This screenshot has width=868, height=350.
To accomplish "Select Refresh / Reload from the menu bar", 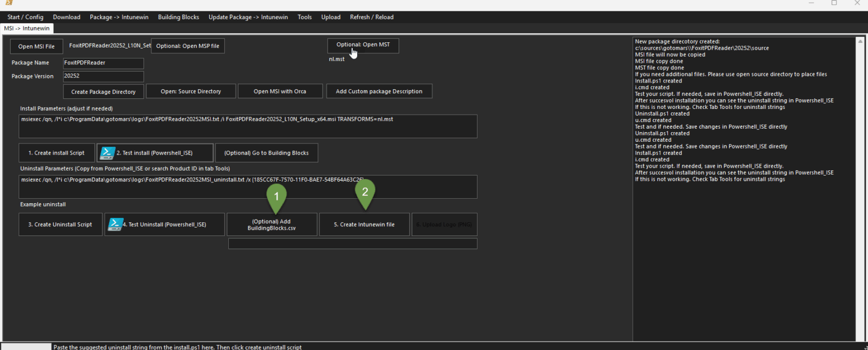I will click(x=371, y=17).
